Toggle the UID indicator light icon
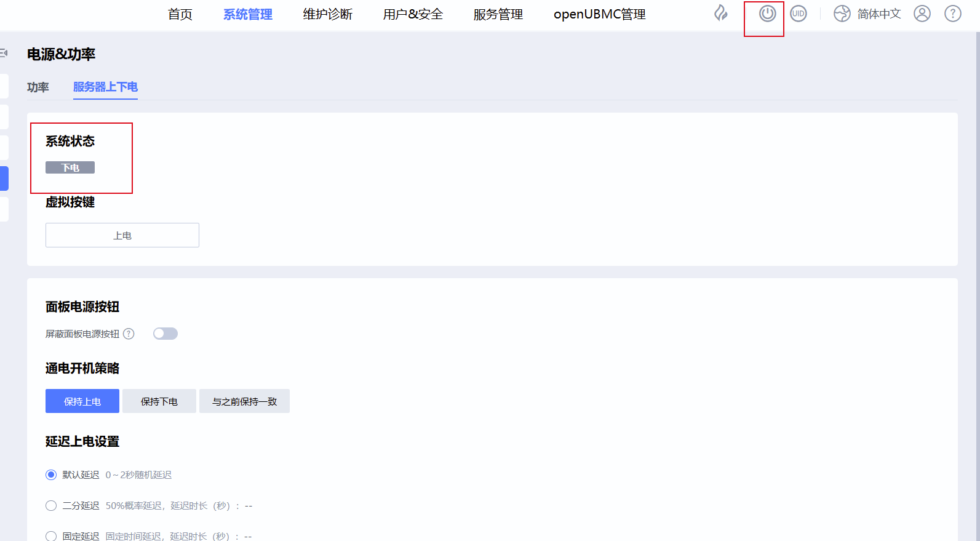Screen dimensions: 980x541 [x=798, y=14]
